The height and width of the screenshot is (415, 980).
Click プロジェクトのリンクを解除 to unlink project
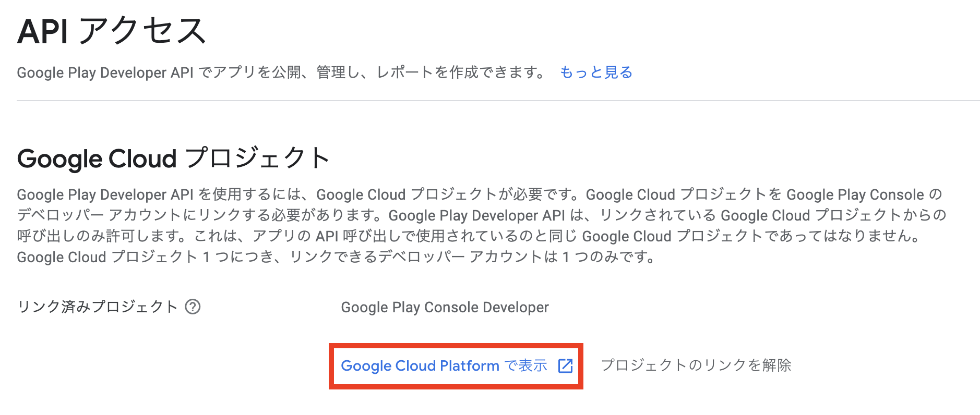pos(696,365)
